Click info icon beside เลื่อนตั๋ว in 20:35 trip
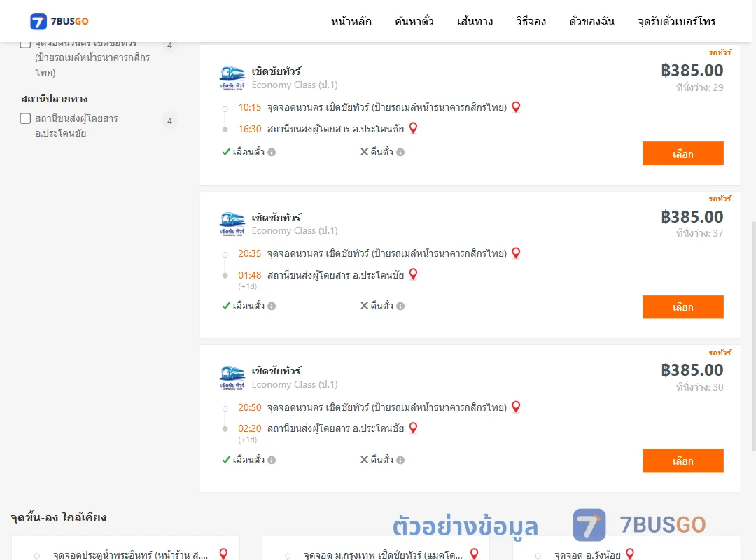The width and height of the screenshot is (756, 560). coord(272,307)
